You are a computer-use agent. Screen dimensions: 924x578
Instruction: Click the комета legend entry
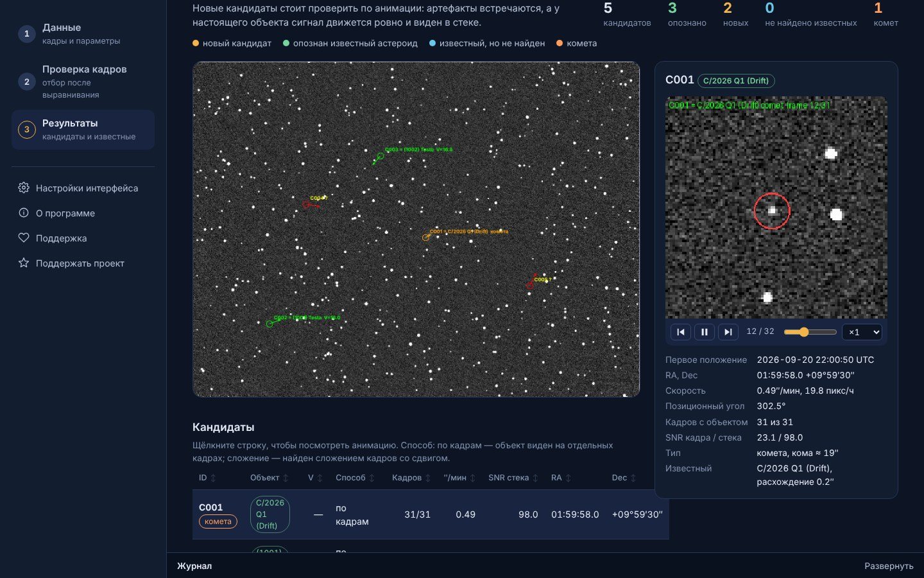pyautogui.click(x=576, y=43)
